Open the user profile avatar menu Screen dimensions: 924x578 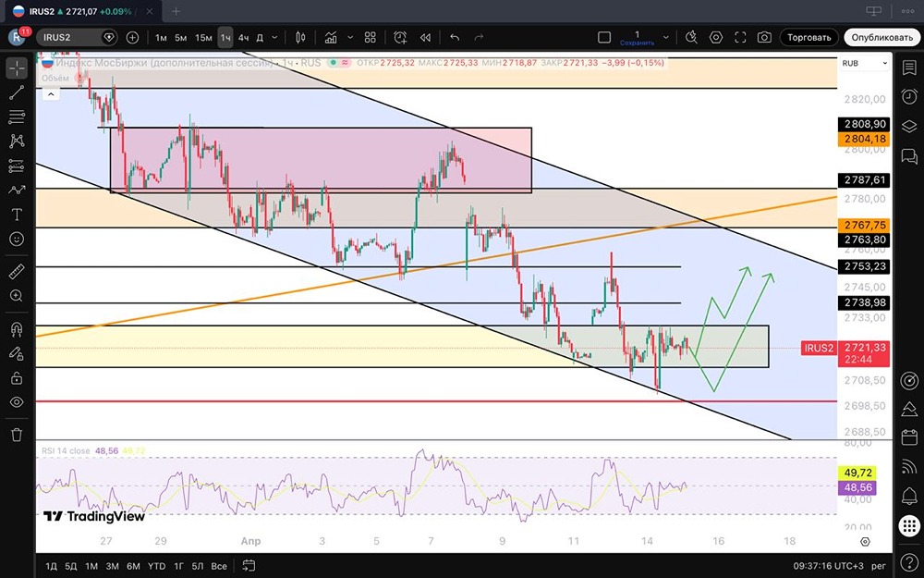[17, 37]
